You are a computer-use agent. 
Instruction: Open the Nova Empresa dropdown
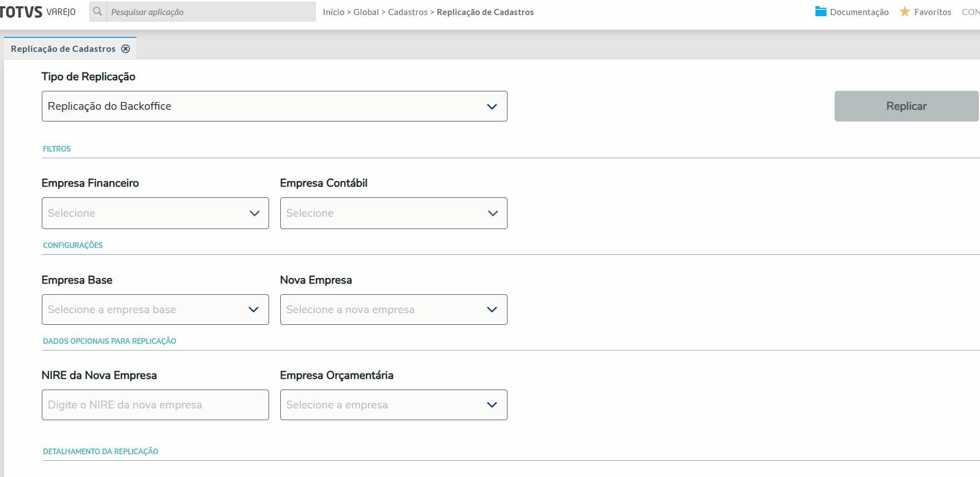pos(393,310)
